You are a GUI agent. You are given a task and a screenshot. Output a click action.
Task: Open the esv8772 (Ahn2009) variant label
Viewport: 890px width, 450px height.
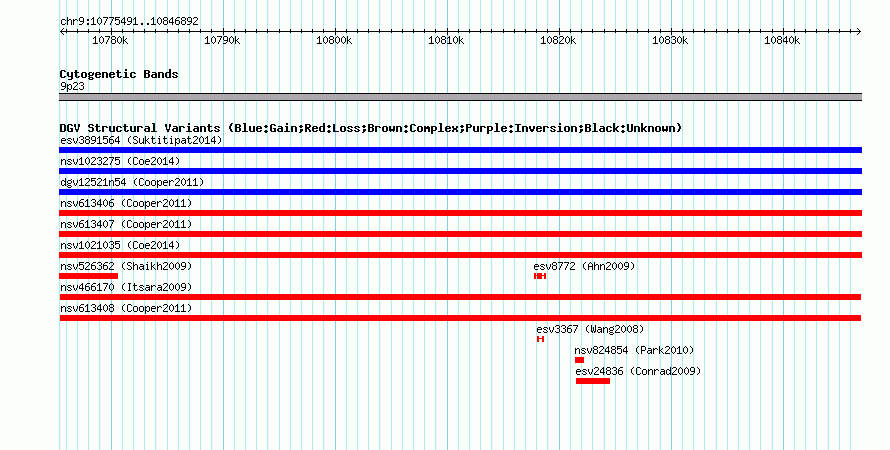[584, 266]
